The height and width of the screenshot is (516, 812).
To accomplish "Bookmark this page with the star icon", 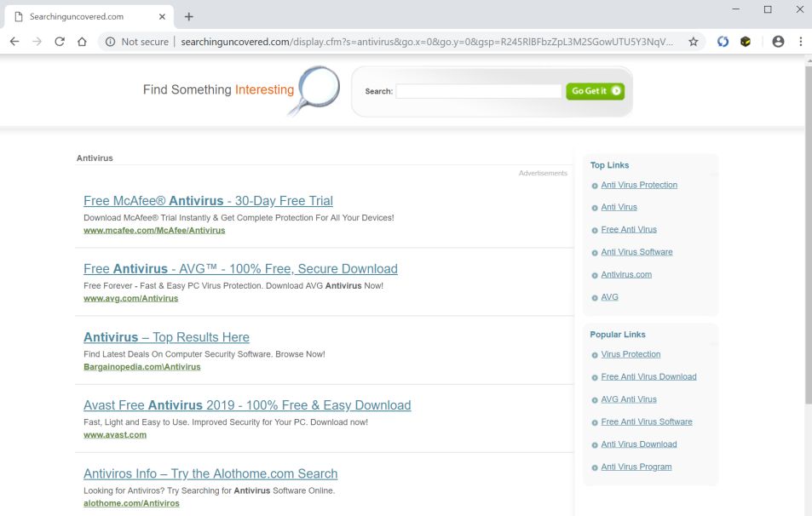I will click(x=693, y=42).
